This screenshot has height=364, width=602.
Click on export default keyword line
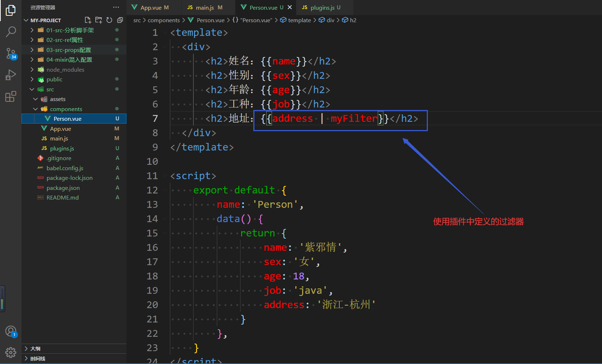point(240,190)
